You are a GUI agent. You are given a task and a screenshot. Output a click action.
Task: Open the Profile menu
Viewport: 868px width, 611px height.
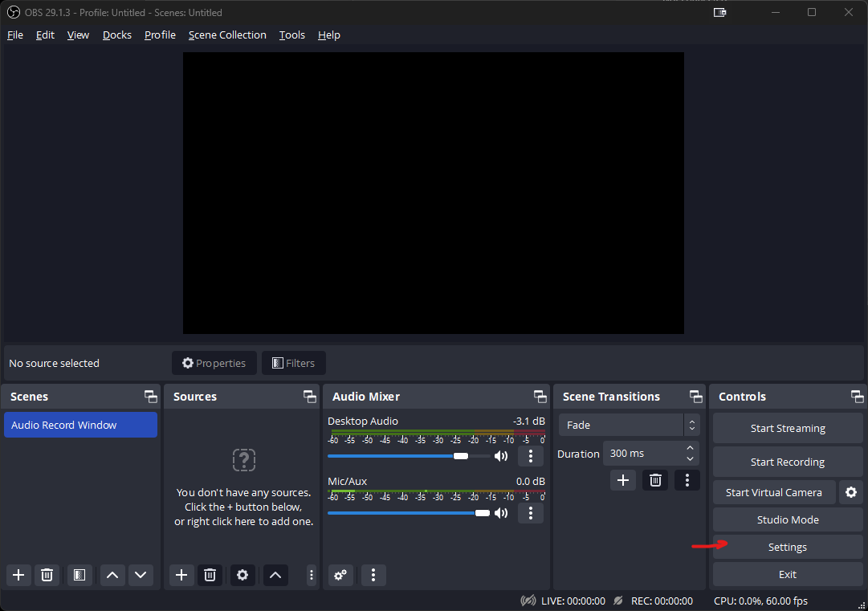coord(160,35)
